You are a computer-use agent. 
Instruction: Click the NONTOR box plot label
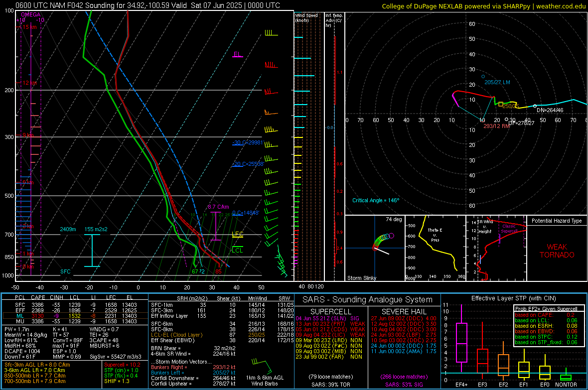(x=566, y=385)
